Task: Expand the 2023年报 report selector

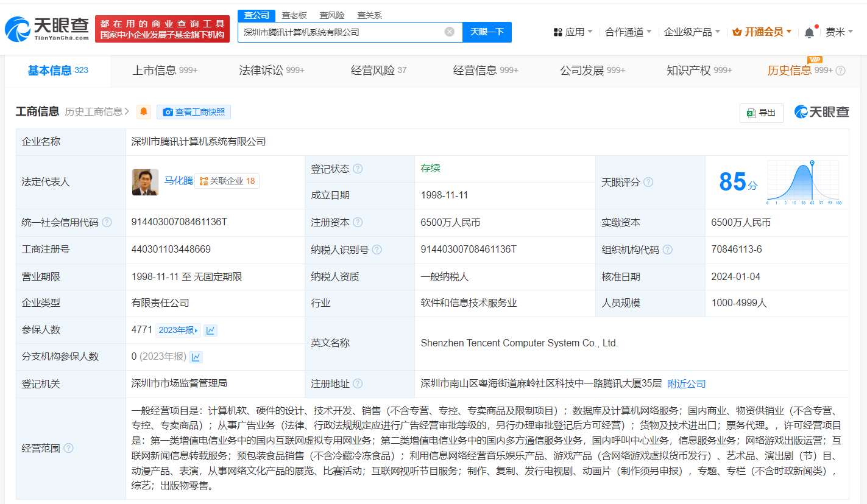Action: pos(179,331)
